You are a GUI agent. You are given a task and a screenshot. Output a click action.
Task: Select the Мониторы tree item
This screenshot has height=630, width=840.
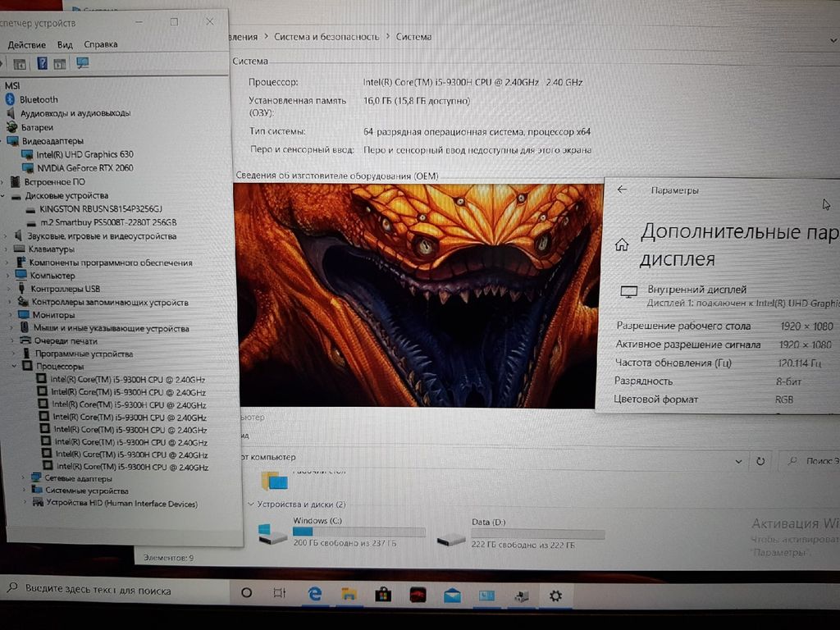pos(53,315)
